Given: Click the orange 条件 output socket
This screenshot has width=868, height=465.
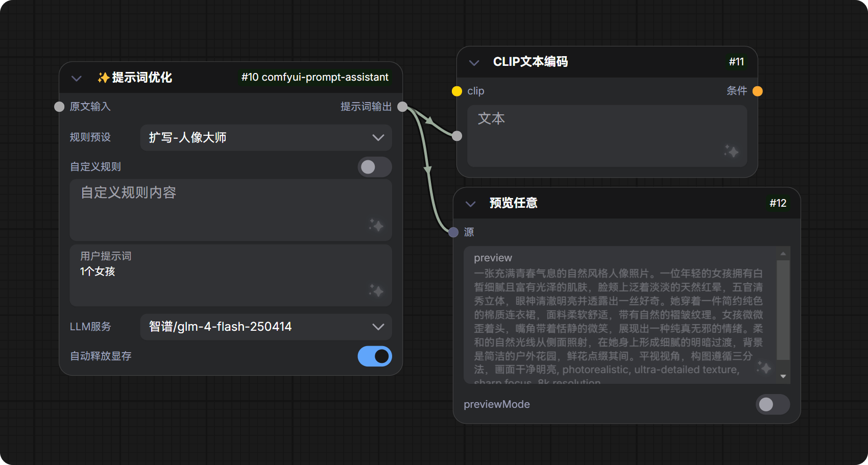Looking at the screenshot, I should (758, 91).
